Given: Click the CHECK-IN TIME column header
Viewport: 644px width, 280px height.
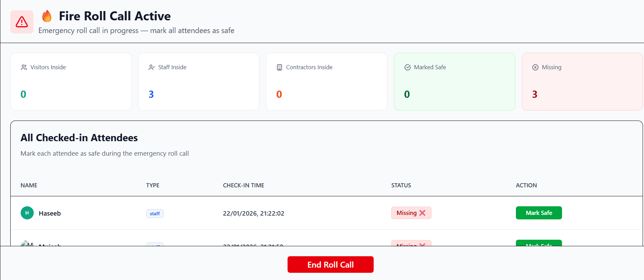Looking at the screenshot, I should [243, 185].
